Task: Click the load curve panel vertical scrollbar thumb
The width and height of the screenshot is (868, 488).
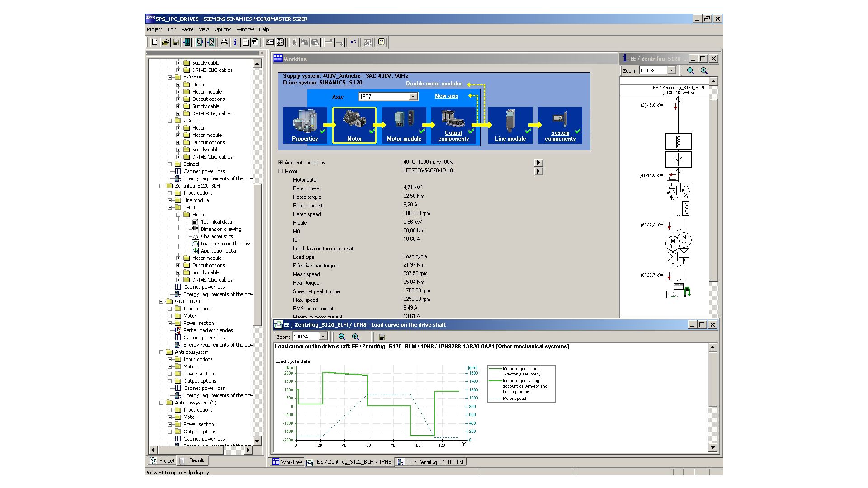Action: pos(713,380)
